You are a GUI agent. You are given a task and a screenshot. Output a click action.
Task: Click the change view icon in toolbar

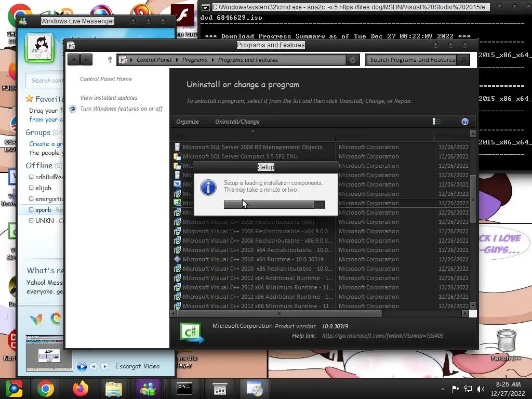tap(436, 122)
